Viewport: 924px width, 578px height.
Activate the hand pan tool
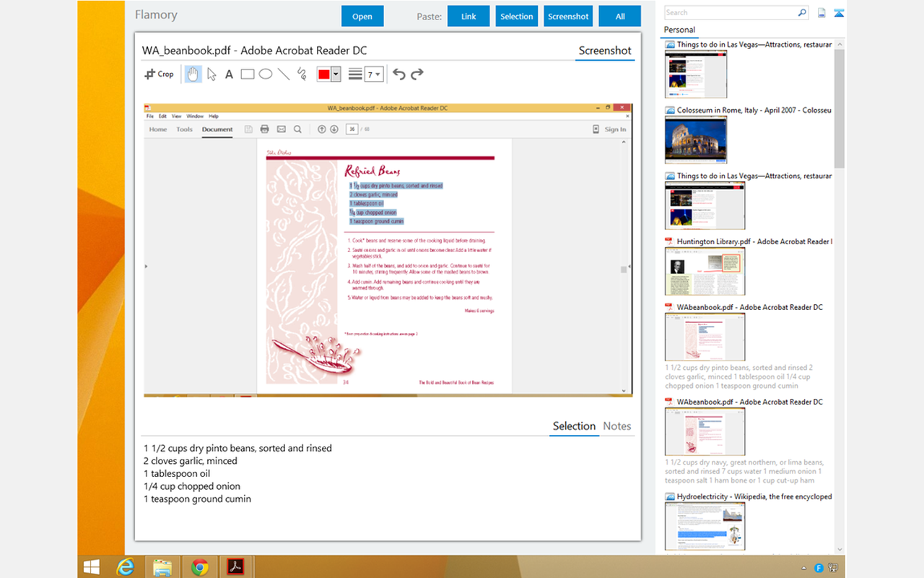coord(193,74)
